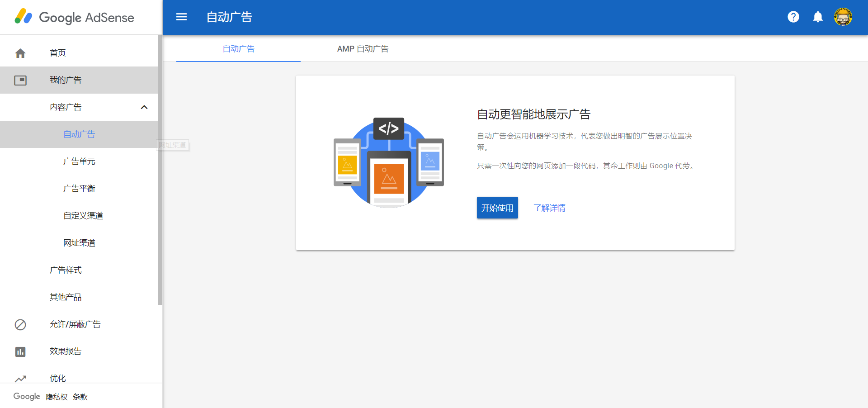Open the 了解详情 link
868x408 pixels.
(549, 208)
